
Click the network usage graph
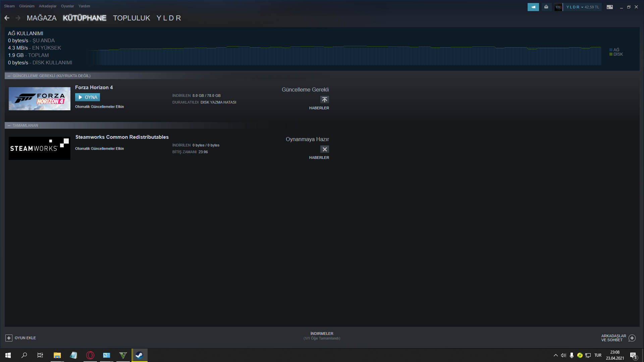click(x=345, y=56)
